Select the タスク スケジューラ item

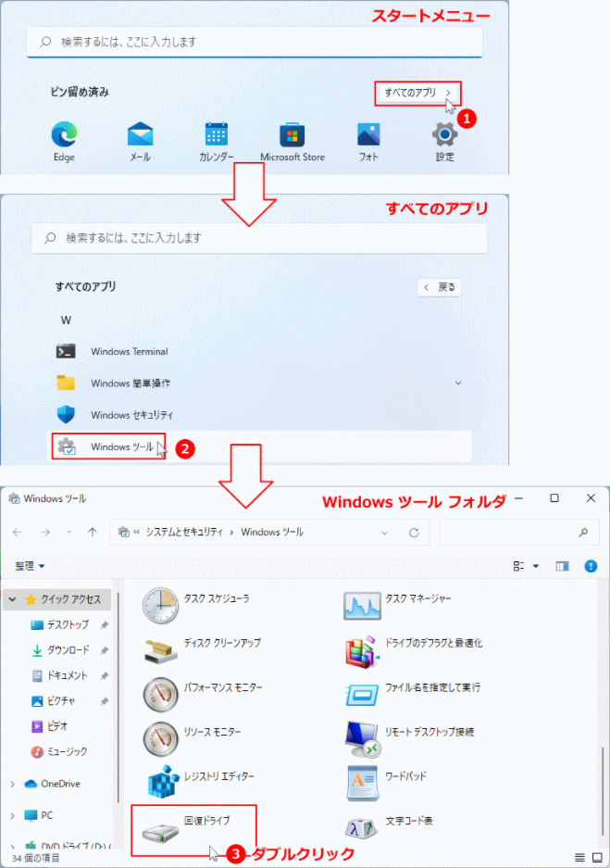196,606
